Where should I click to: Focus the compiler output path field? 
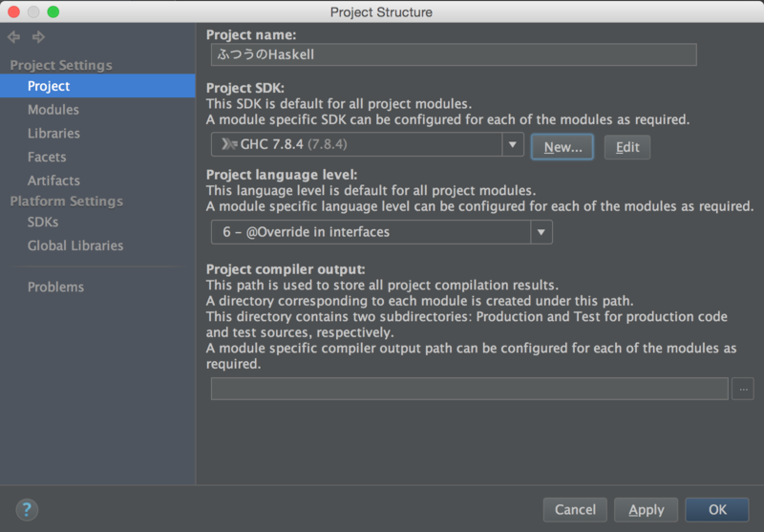pyautogui.click(x=470, y=389)
